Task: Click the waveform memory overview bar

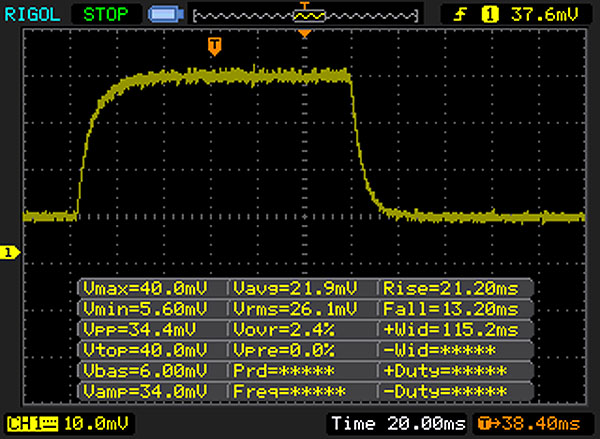Action: pos(305,15)
